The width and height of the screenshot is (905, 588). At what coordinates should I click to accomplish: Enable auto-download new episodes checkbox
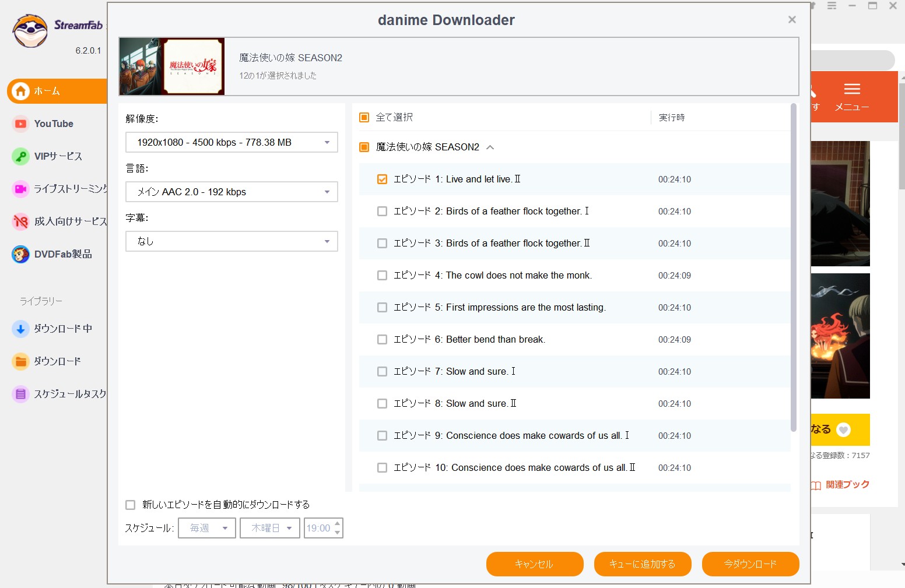131,505
